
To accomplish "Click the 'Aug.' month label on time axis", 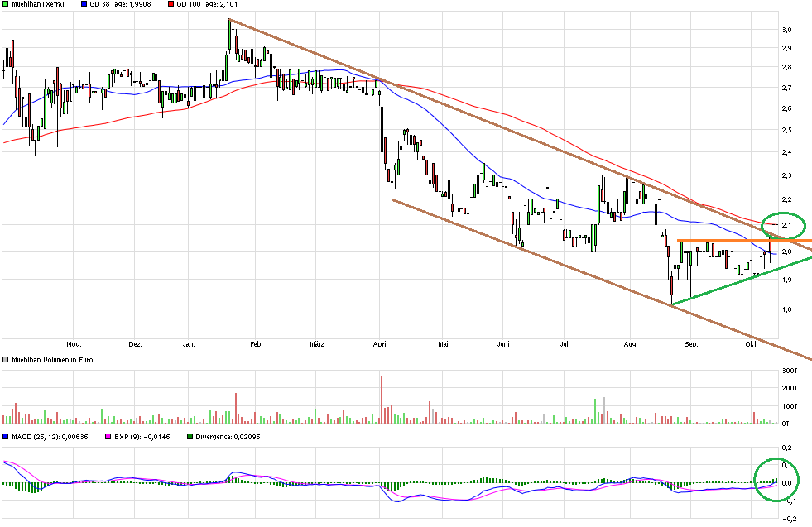I will click(630, 344).
